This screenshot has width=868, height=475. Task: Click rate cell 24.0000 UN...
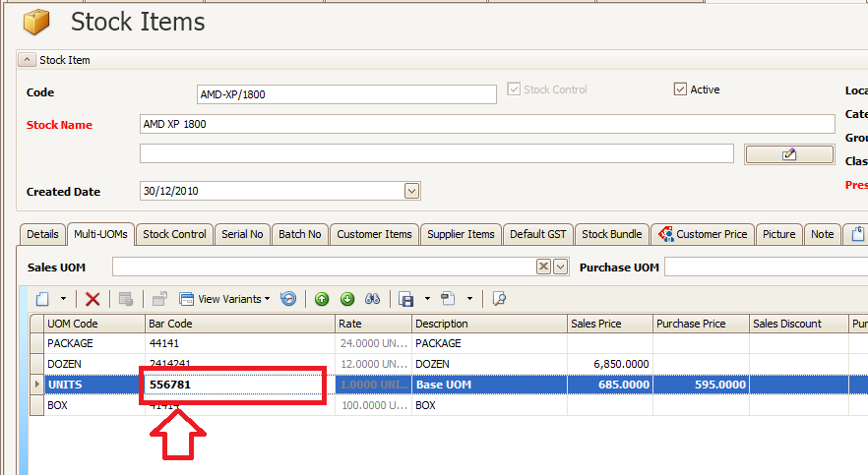(x=374, y=343)
